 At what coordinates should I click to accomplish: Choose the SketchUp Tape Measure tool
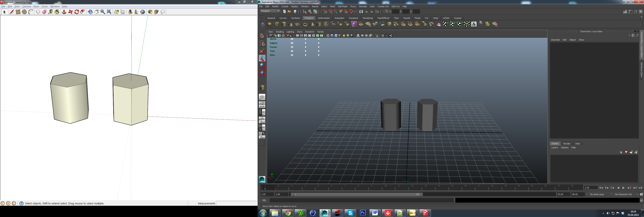(51, 12)
